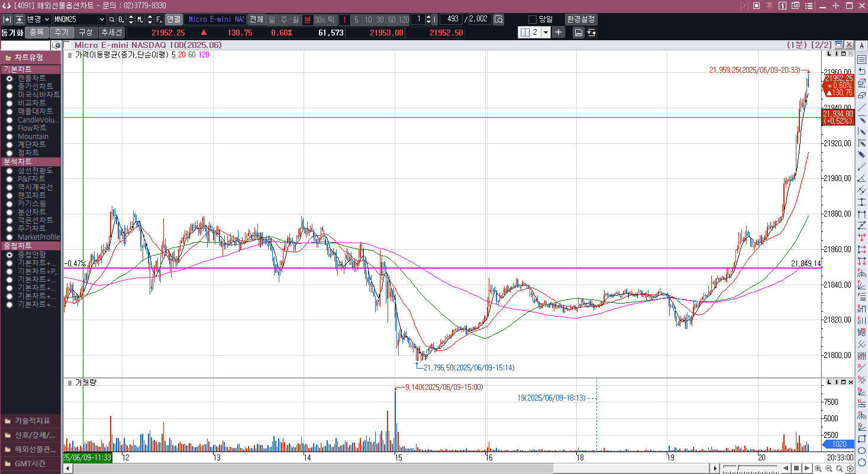The width and height of the screenshot is (868, 474).
Task: Toggle the 당일 checkbox
Action: point(532,20)
